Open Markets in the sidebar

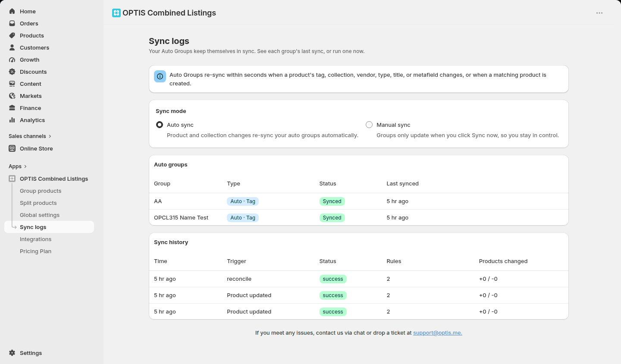31,96
